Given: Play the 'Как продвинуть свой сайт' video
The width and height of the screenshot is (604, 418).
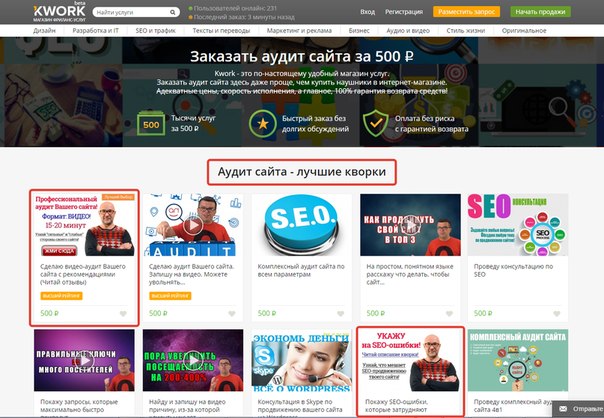Looking at the screenshot, I should pos(410,225).
